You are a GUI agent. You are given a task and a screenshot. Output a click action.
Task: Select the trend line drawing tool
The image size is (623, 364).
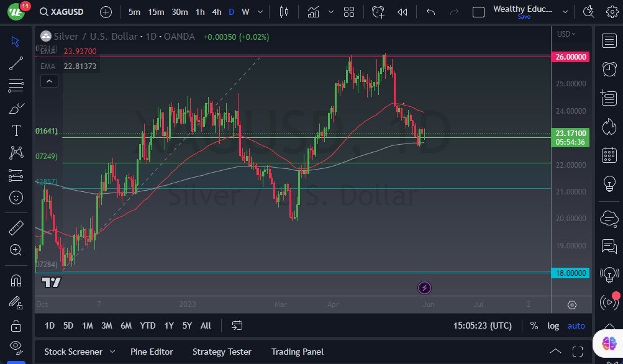[16, 63]
